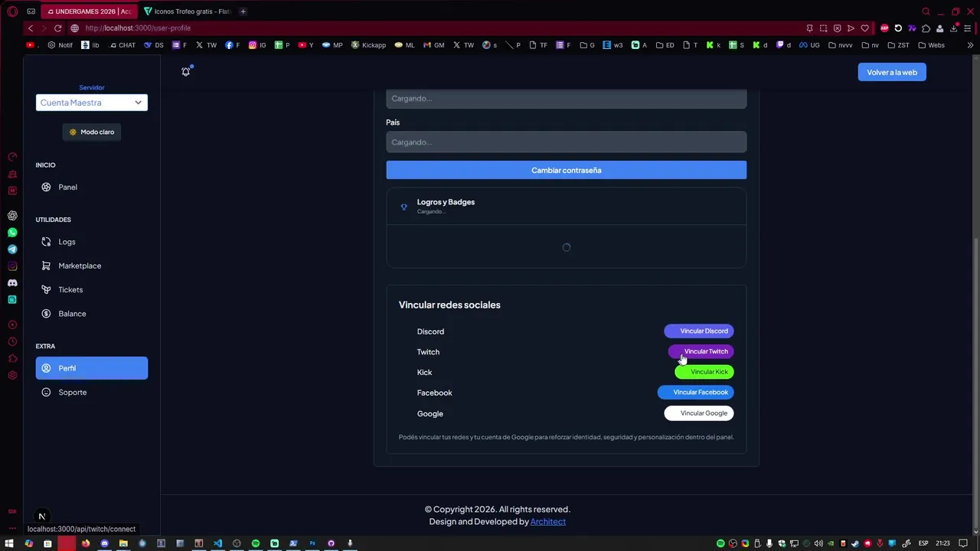980x551 pixels.
Task: Click the País input field
Action: click(x=567, y=142)
